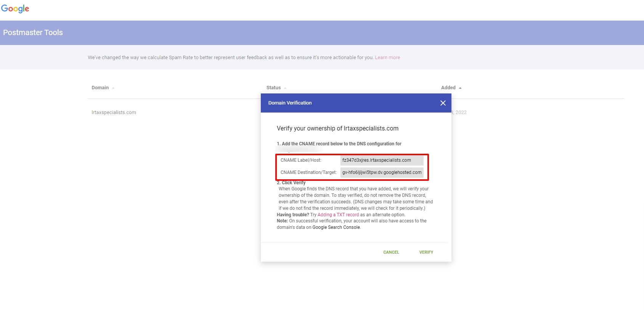This screenshot has height=317, width=644.
Task: Open the Learn more link
Action: point(387,58)
